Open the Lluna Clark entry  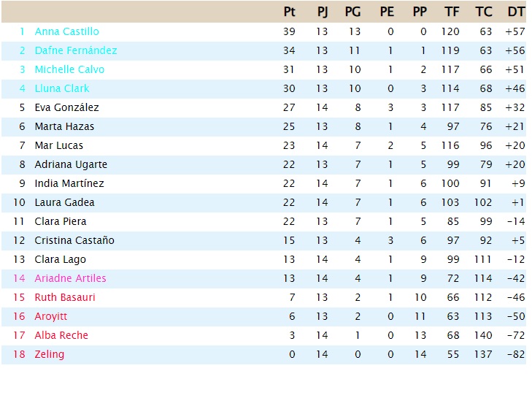(x=62, y=88)
